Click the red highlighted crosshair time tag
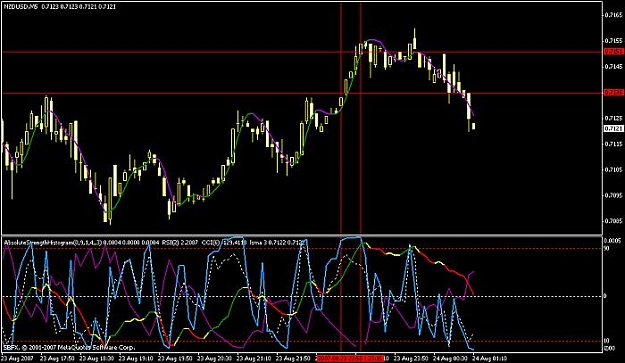Screen dimensions: 625x363 tap(350, 358)
